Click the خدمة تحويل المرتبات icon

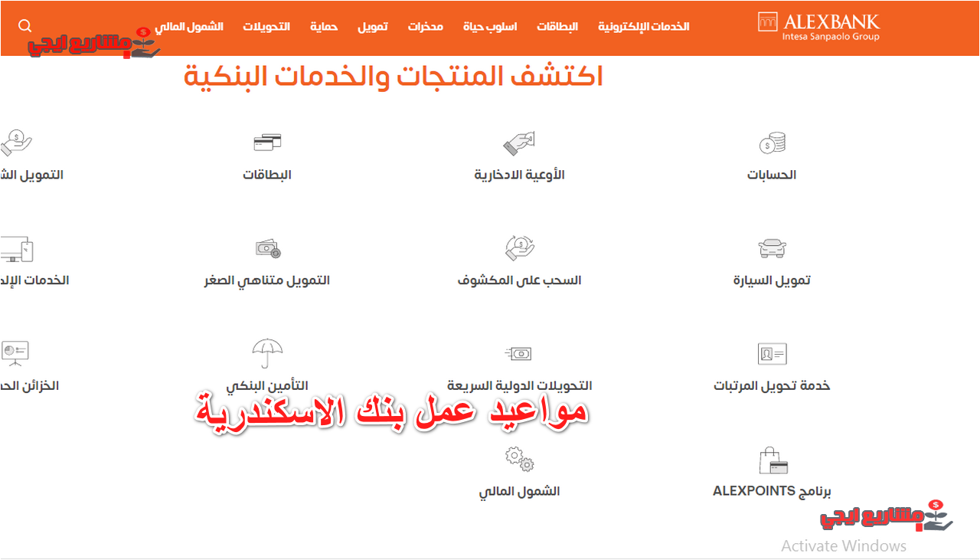point(772,354)
